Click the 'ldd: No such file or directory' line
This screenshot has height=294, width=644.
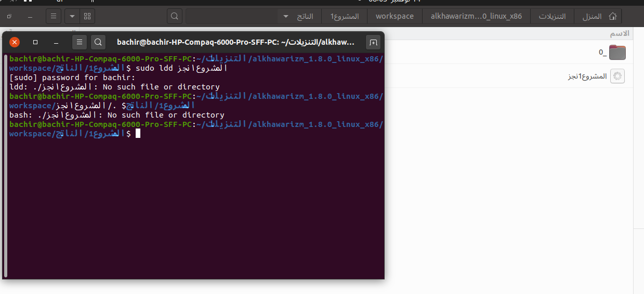click(114, 87)
